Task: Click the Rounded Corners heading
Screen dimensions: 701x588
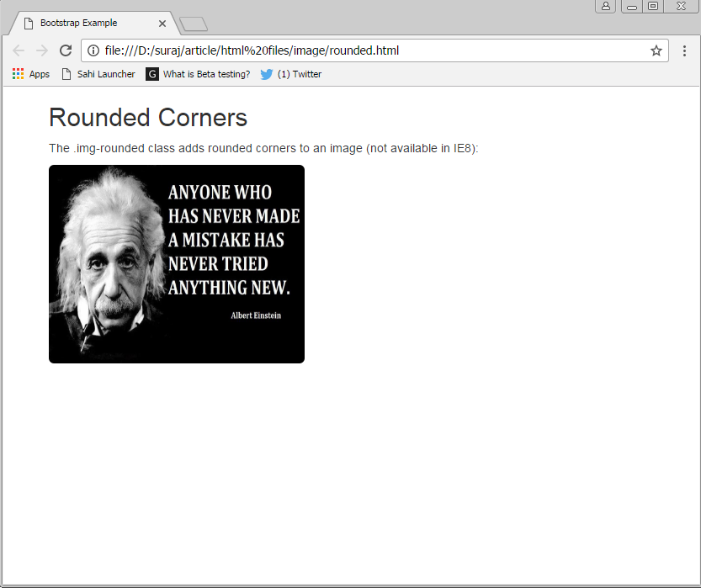Action: tap(148, 118)
